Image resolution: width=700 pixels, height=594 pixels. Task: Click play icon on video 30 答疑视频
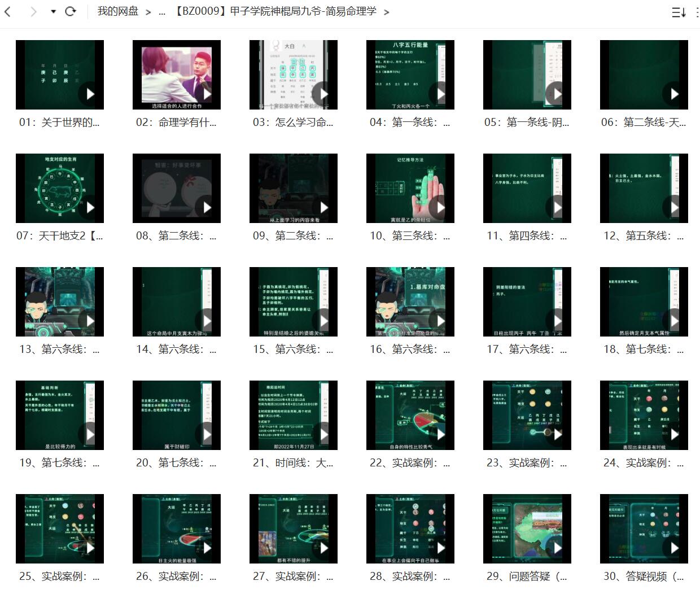pos(675,548)
